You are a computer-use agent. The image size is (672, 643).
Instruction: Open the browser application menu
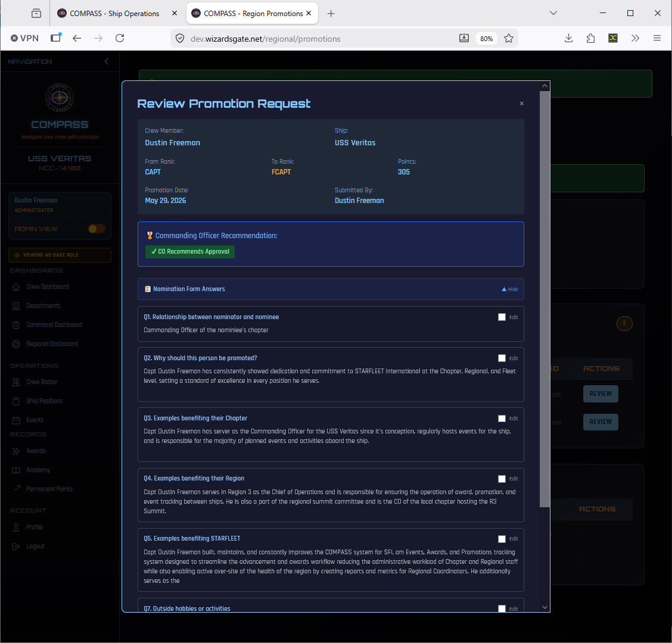(x=657, y=38)
